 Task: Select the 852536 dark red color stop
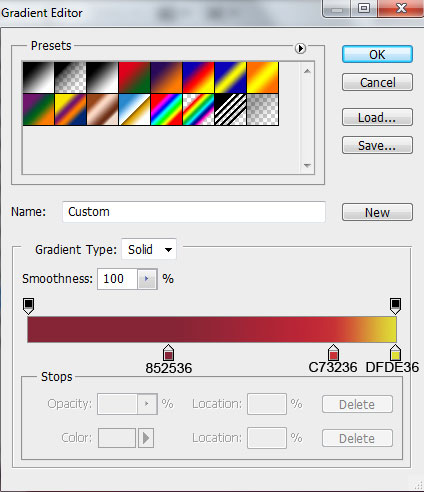click(168, 353)
